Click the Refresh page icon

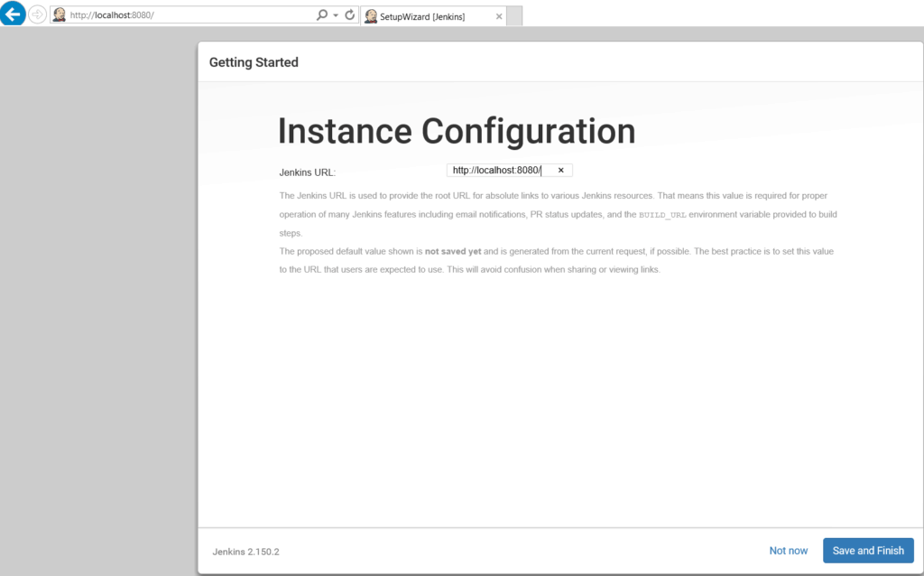(349, 14)
